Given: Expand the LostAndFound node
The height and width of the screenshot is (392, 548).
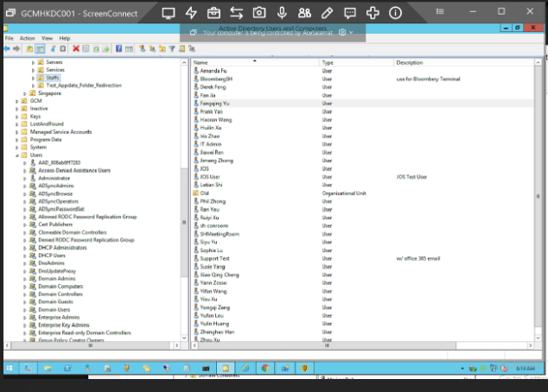Looking at the screenshot, I should [16, 124].
